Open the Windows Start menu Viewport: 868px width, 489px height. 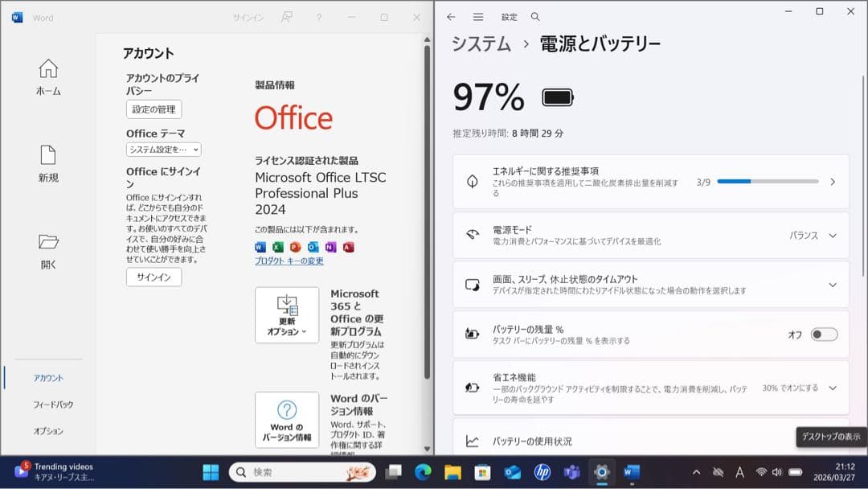coord(211,472)
